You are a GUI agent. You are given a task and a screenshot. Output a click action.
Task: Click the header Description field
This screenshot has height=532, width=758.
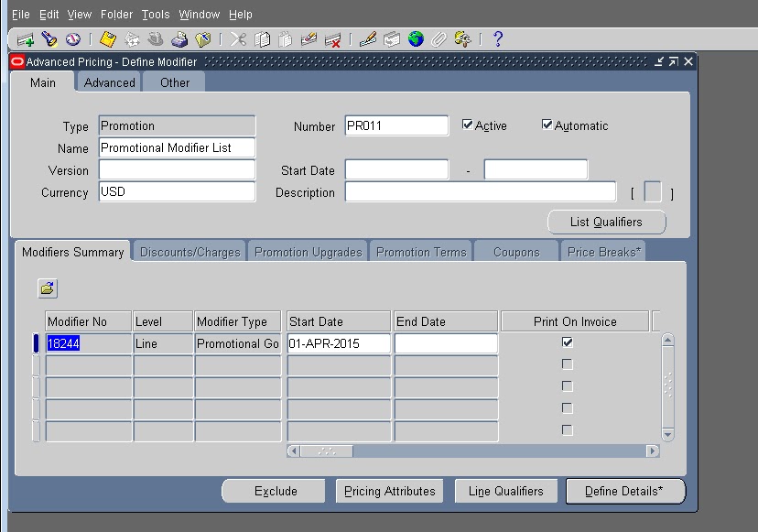click(481, 191)
